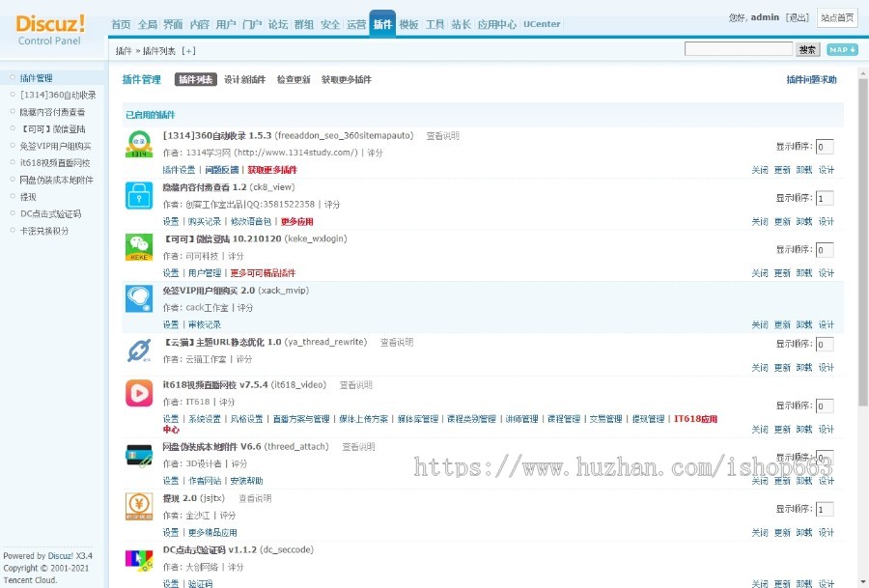Image resolution: width=869 pixels, height=588 pixels.
Task: Open the 站长 top menu
Action: point(462,24)
